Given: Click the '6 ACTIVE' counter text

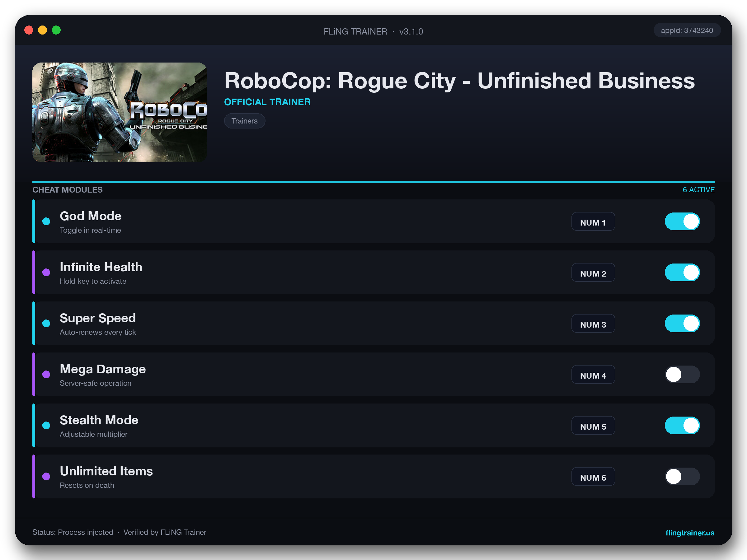Looking at the screenshot, I should tap(698, 190).
